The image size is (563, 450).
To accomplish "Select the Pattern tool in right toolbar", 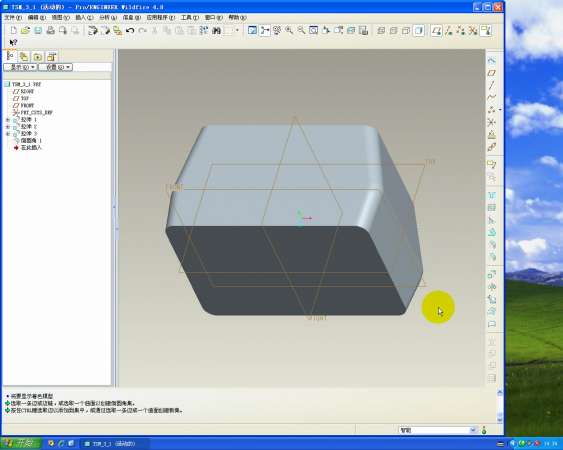I will (492, 377).
